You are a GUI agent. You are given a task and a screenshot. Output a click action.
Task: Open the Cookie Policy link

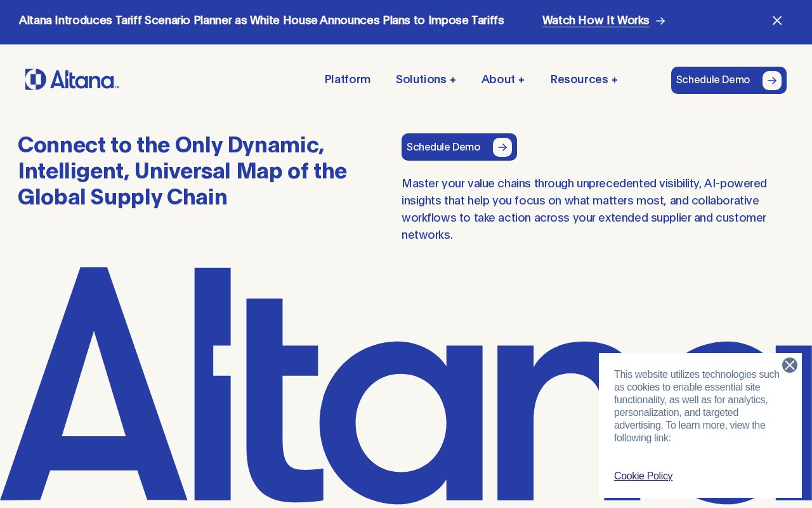coord(643,476)
